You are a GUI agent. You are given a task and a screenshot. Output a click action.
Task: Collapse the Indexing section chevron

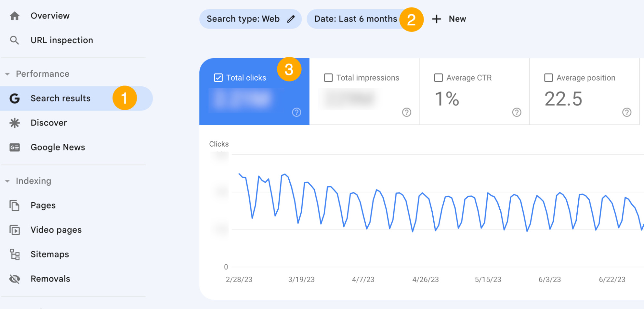click(x=7, y=181)
